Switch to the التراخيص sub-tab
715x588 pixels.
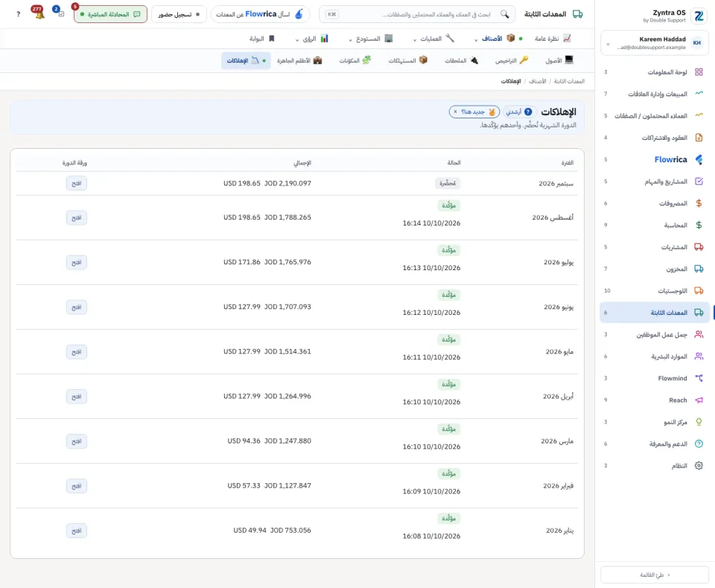512,60
